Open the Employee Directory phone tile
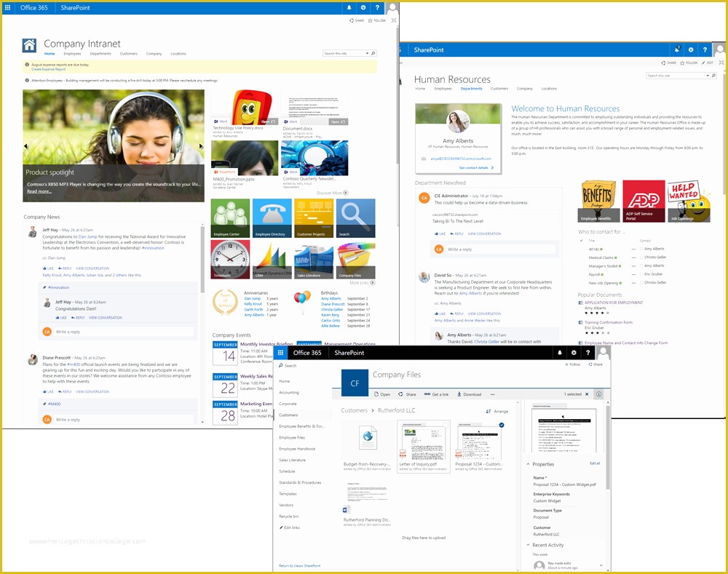 [272, 218]
